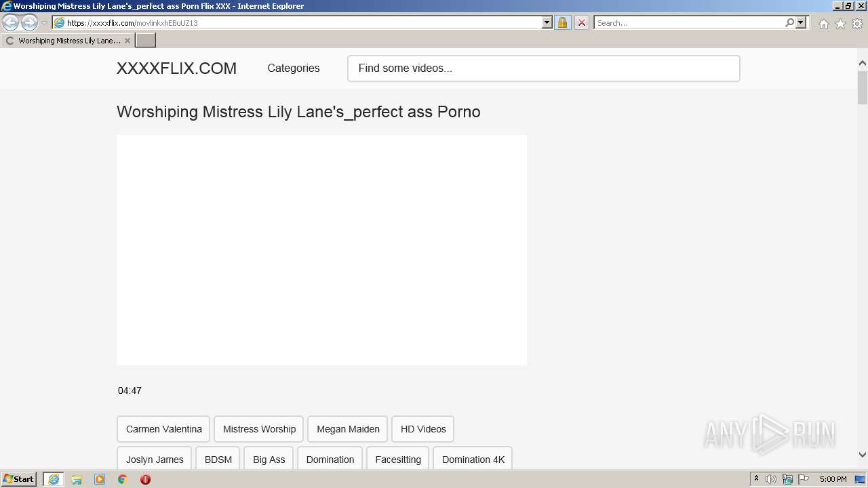Viewport: 868px width, 488px height.
Task: Open the Mistress Worship tag
Action: tap(259, 429)
